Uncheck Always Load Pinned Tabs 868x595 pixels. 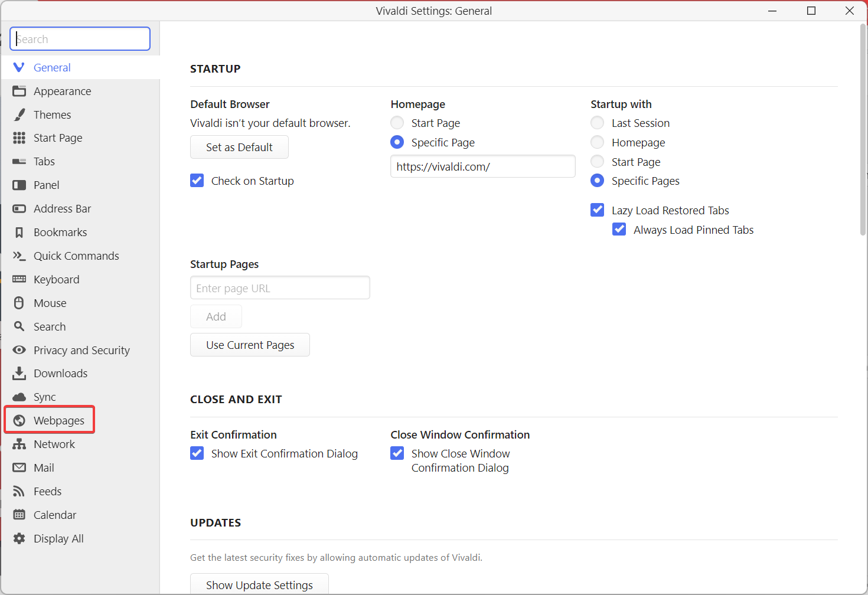coord(619,230)
